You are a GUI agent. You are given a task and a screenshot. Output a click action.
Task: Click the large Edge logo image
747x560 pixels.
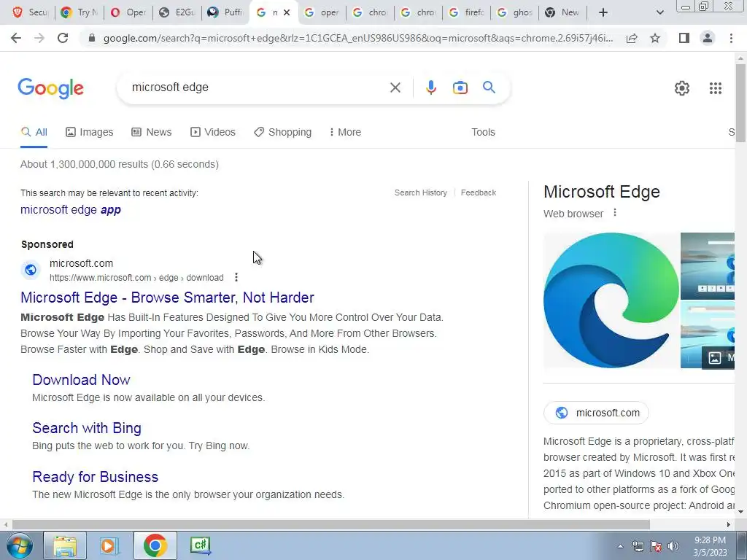click(611, 300)
